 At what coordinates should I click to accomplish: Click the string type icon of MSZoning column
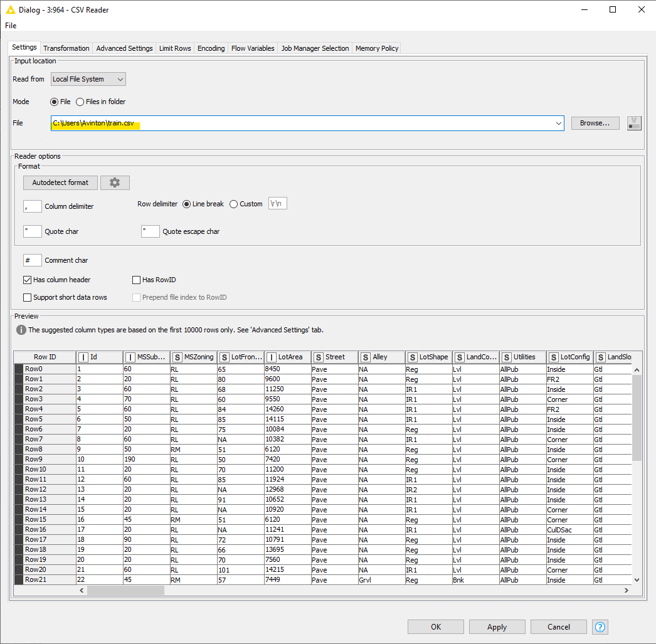(177, 357)
